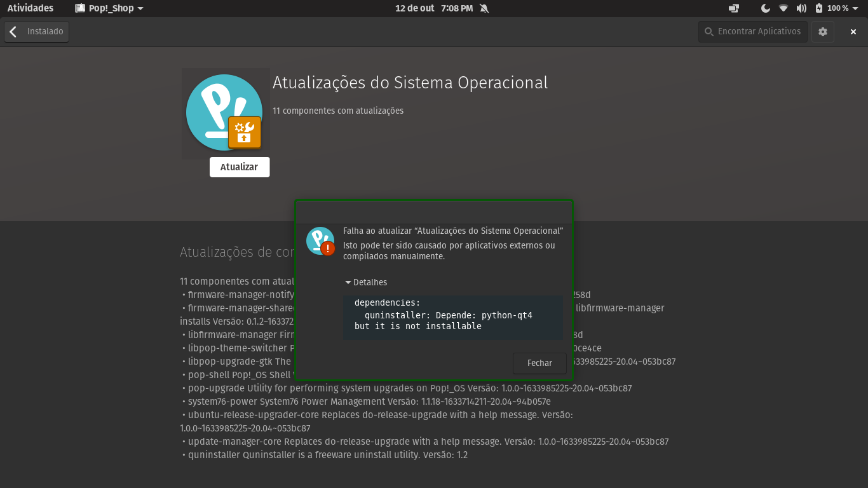868x488 pixels.
Task: Click the back chevron icon next to Instalado
Action: tap(13, 31)
